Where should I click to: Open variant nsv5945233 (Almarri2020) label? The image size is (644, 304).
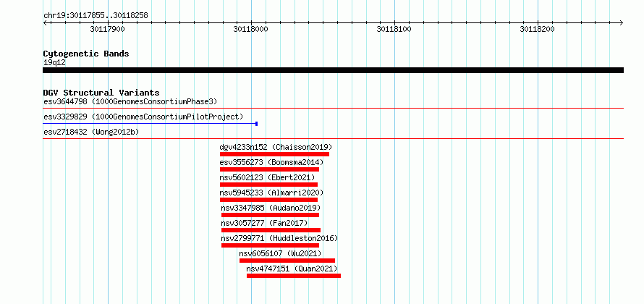[271, 193]
